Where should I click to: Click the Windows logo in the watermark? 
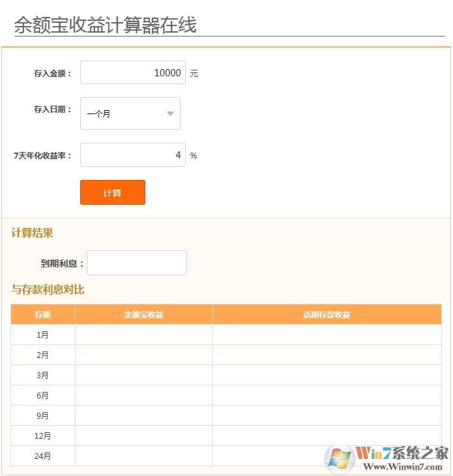click(x=340, y=458)
